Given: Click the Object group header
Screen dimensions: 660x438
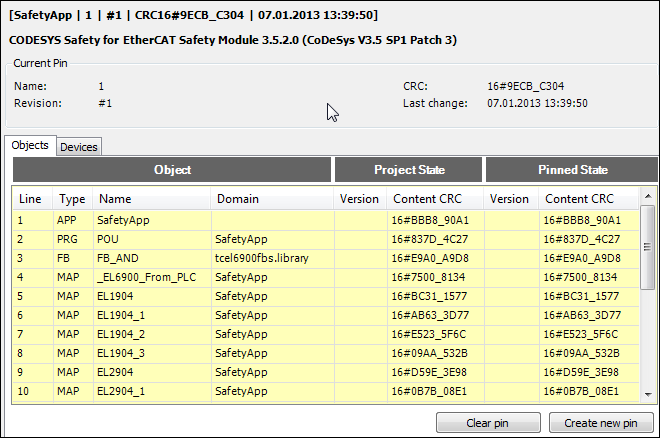Looking at the screenshot, I should 172,170.
